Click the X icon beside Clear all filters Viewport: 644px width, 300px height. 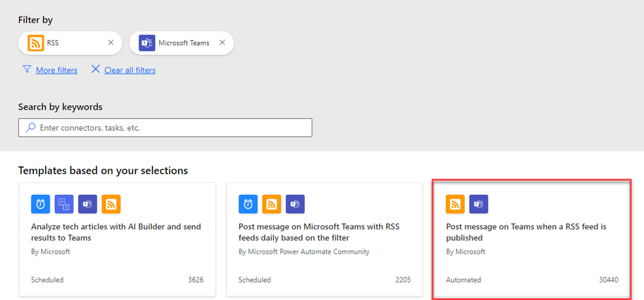click(96, 69)
